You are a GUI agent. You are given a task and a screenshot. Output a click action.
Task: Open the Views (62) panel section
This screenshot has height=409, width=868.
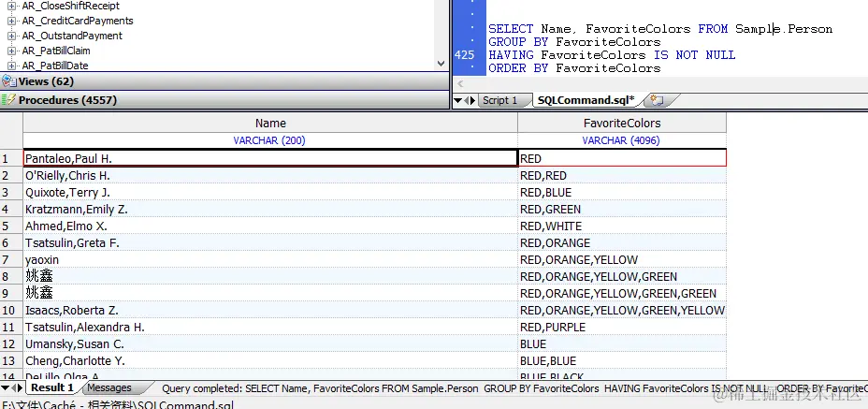(x=224, y=81)
